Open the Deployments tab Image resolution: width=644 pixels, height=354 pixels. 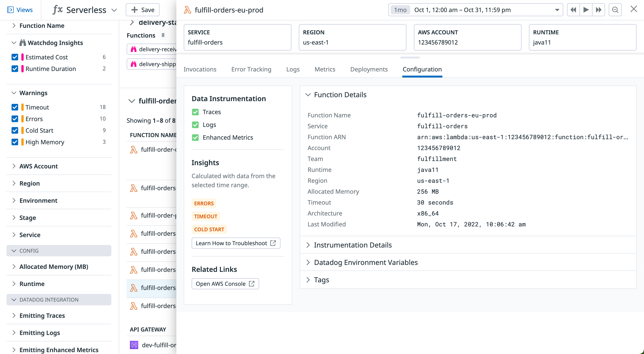(369, 69)
